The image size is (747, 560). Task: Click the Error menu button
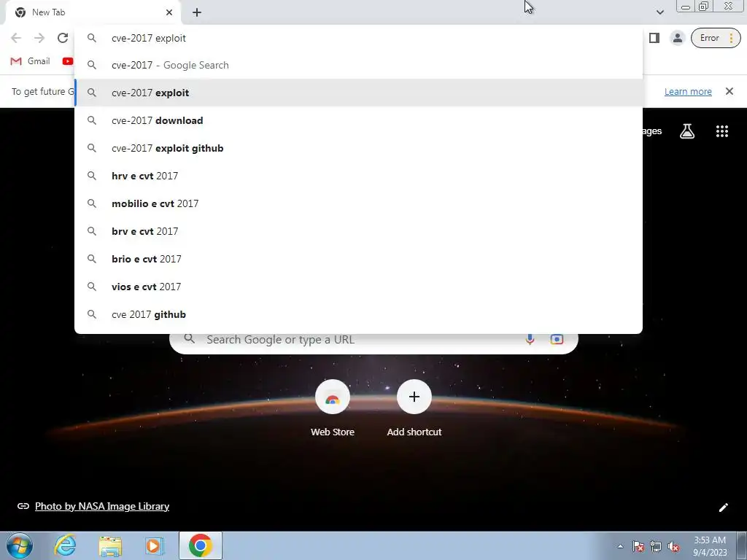pyautogui.click(x=716, y=38)
